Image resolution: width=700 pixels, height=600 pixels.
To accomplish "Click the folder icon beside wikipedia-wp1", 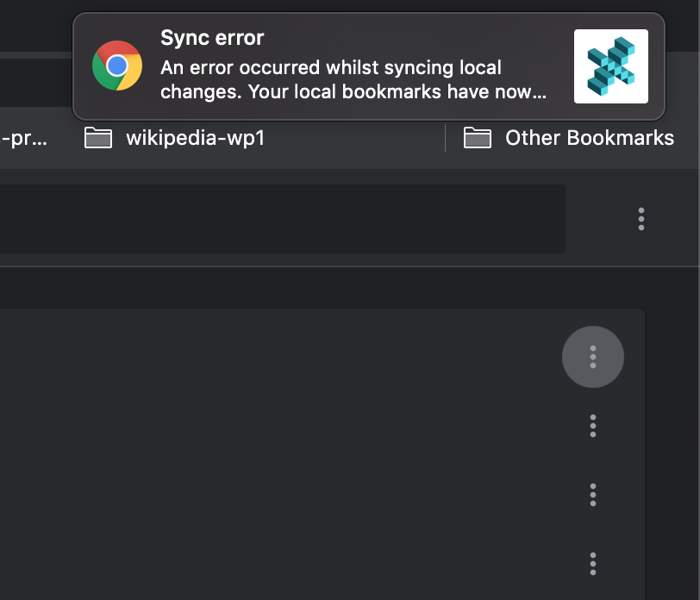I will [98, 137].
